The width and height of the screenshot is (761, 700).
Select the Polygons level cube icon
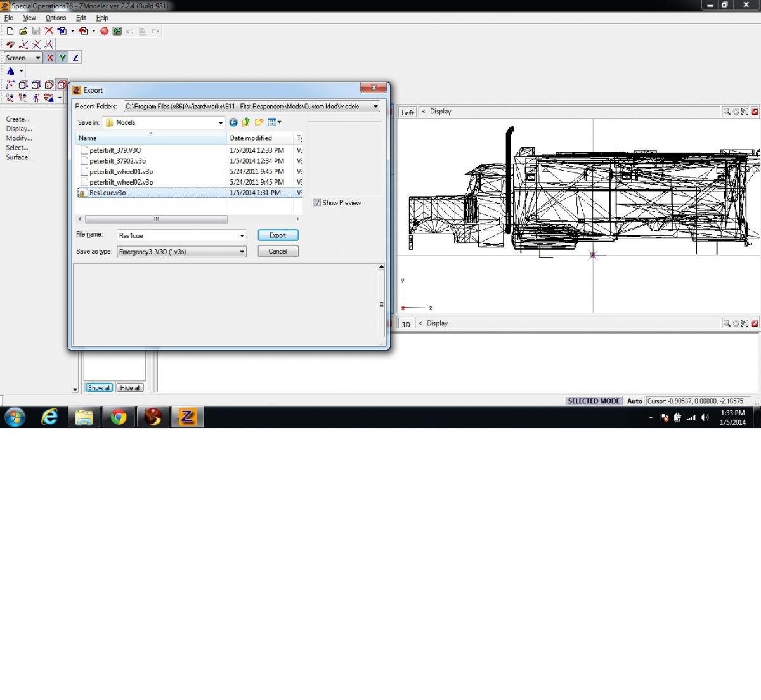36,84
